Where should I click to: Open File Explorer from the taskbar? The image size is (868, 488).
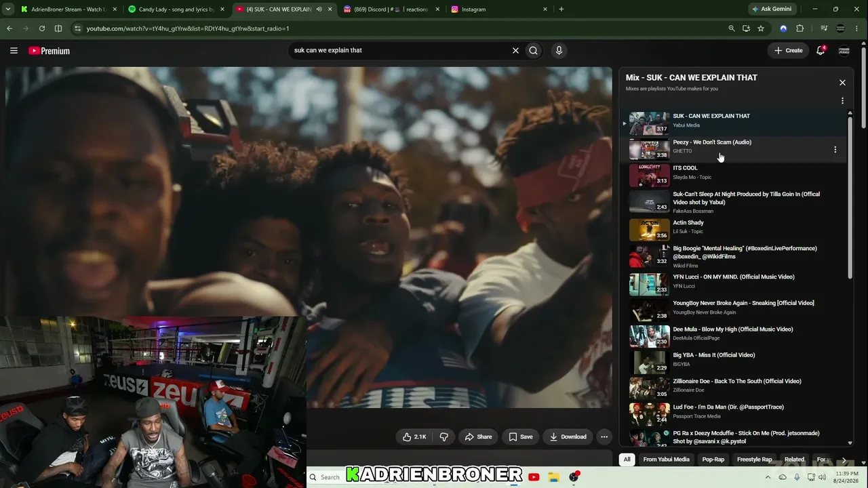553,477
